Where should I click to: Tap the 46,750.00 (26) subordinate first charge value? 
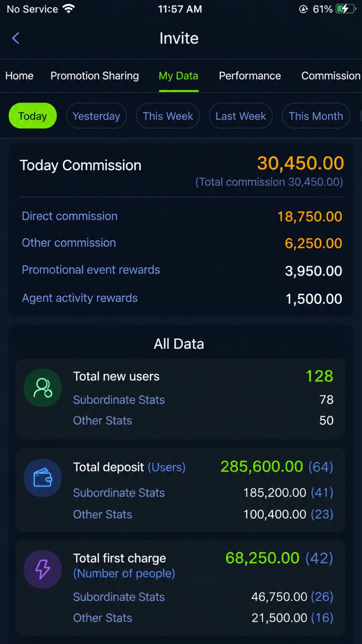click(292, 597)
